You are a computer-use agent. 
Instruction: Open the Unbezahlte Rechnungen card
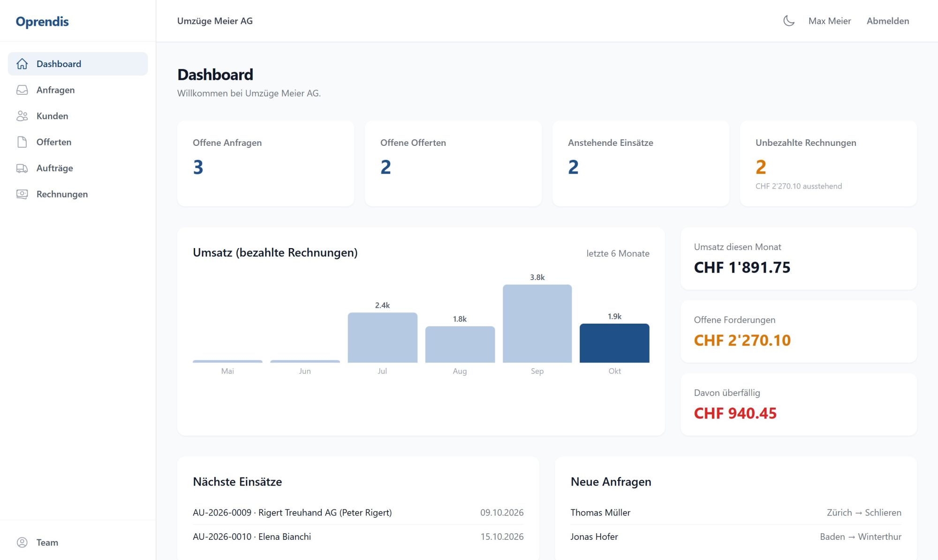click(828, 163)
